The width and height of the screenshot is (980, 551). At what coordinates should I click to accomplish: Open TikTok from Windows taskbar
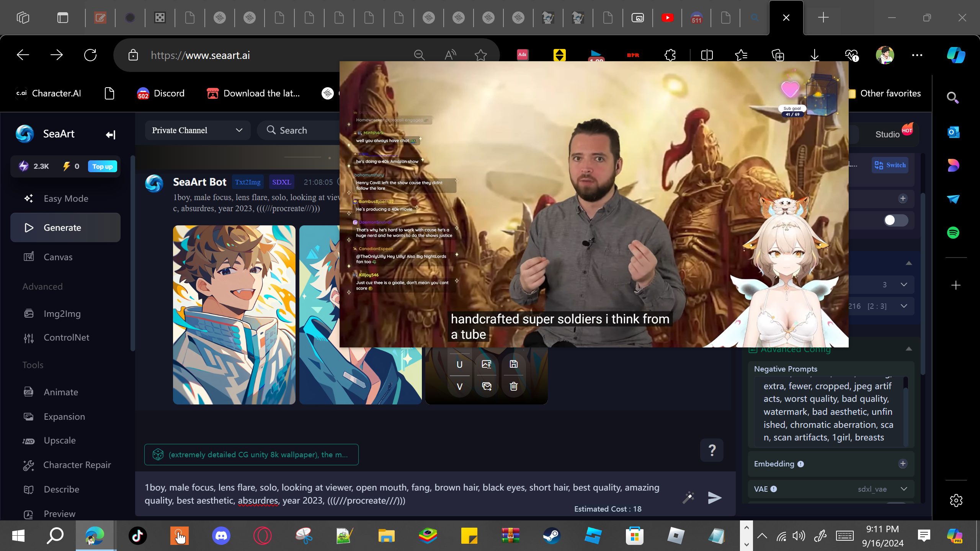coord(138,536)
